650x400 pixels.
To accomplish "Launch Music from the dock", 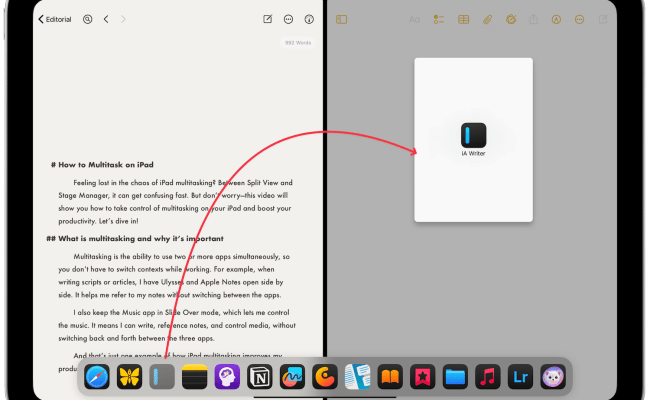I will (x=488, y=377).
